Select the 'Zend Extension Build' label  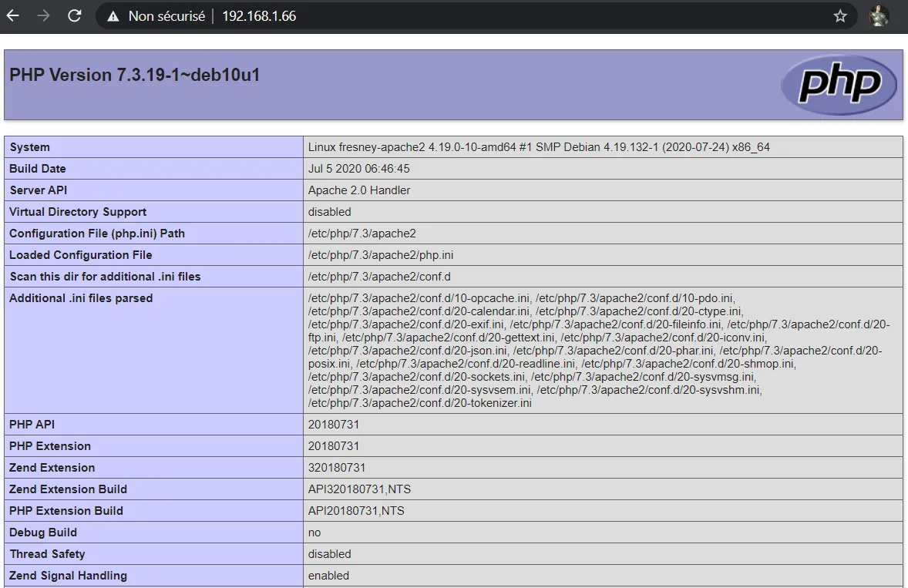click(68, 489)
